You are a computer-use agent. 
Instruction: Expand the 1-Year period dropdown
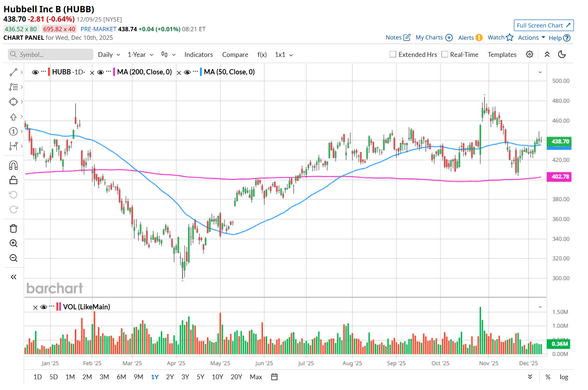pyautogui.click(x=140, y=55)
